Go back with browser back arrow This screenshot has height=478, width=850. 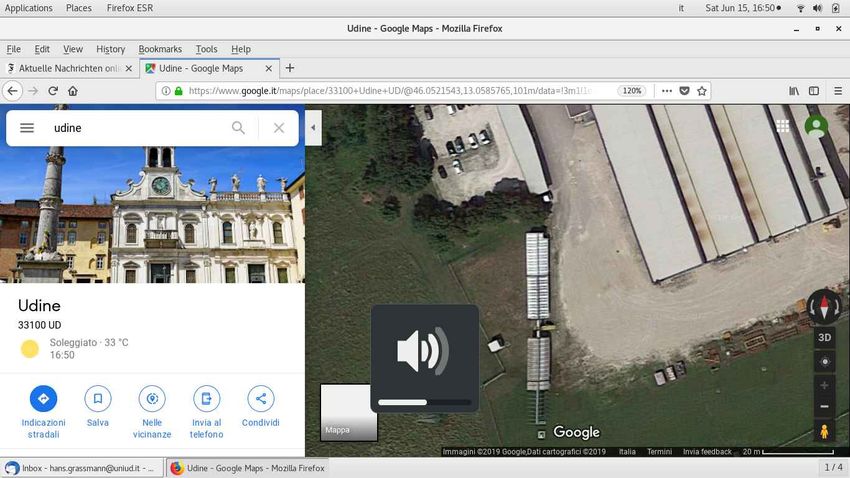(x=12, y=91)
